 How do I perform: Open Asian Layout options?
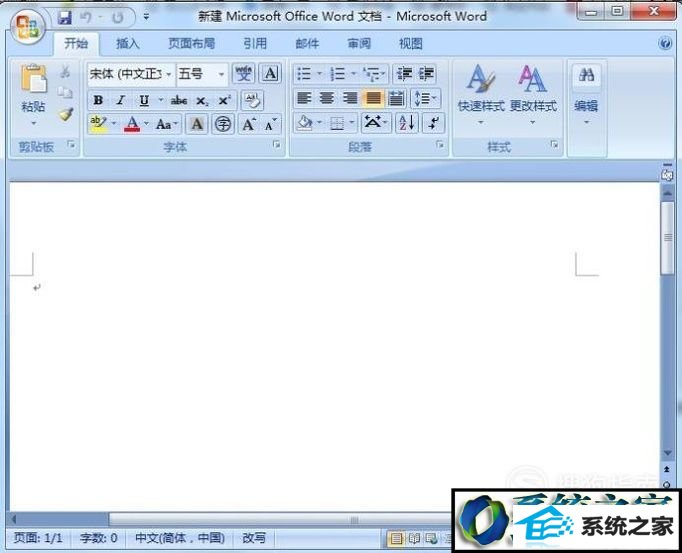376,123
